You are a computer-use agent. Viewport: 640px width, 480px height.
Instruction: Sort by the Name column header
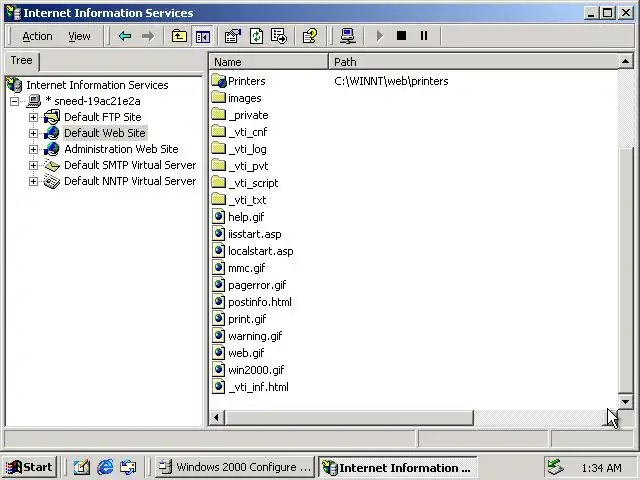click(x=269, y=62)
